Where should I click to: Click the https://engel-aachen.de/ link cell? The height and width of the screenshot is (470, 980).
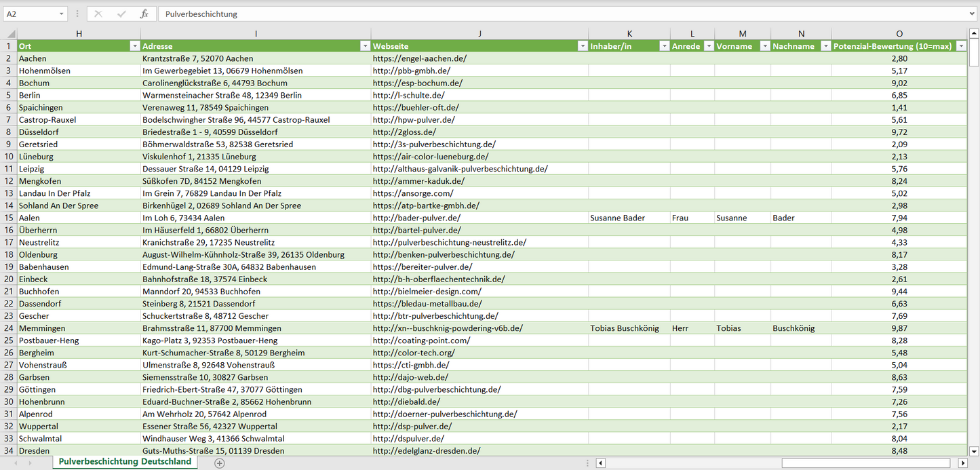click(419, 58)
